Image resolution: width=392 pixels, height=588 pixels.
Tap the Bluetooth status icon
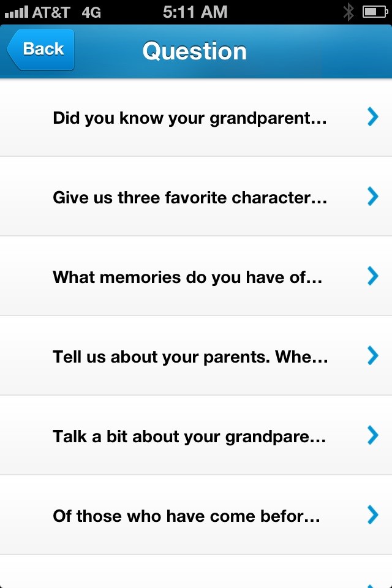349,12
